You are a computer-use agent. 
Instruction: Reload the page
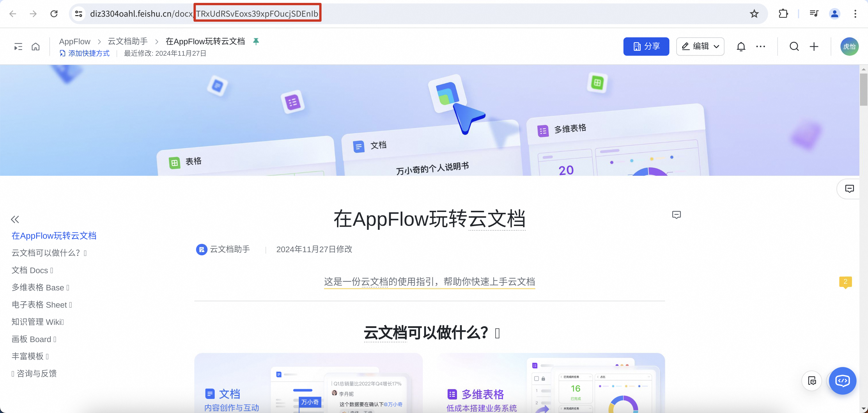click(54, 14)
